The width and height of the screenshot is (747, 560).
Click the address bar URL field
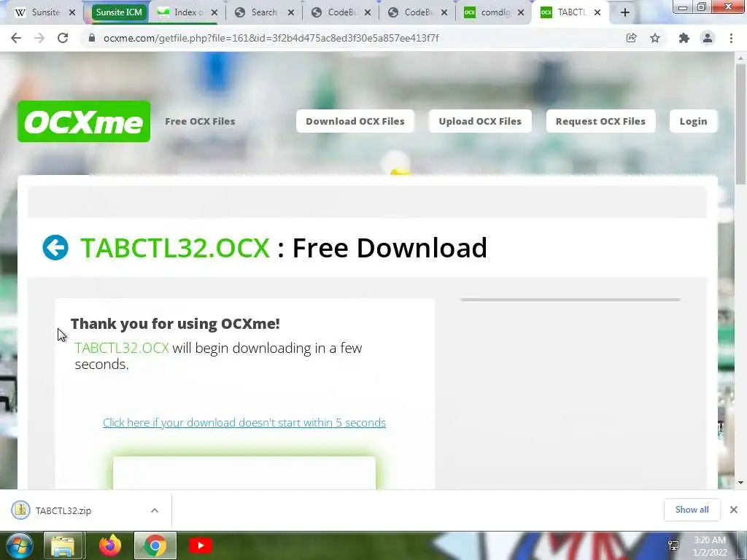[352, 38]
